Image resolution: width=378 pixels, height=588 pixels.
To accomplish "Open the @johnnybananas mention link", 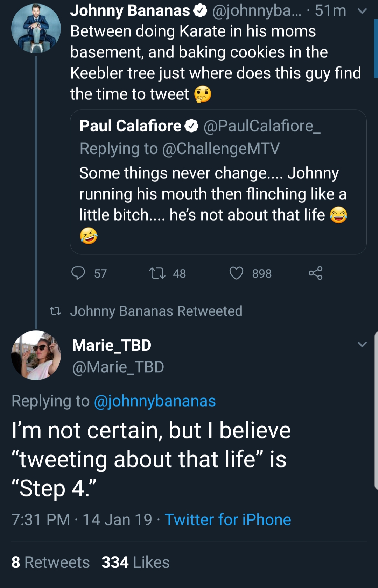I will coord(155,401).
